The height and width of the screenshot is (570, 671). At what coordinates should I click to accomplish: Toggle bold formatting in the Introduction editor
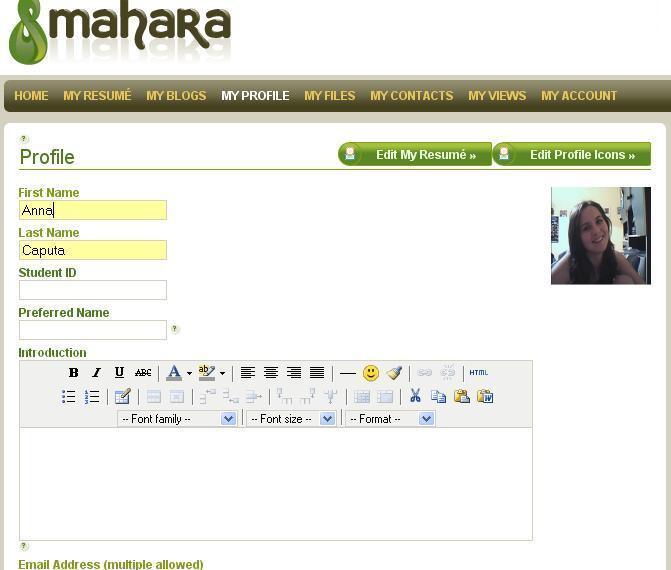(74, 373)
